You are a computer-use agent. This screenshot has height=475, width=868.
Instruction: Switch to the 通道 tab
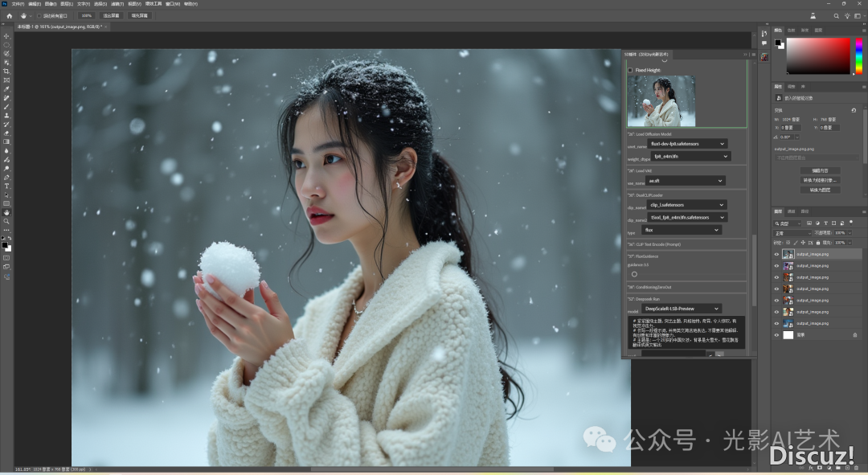click(791, 211)
